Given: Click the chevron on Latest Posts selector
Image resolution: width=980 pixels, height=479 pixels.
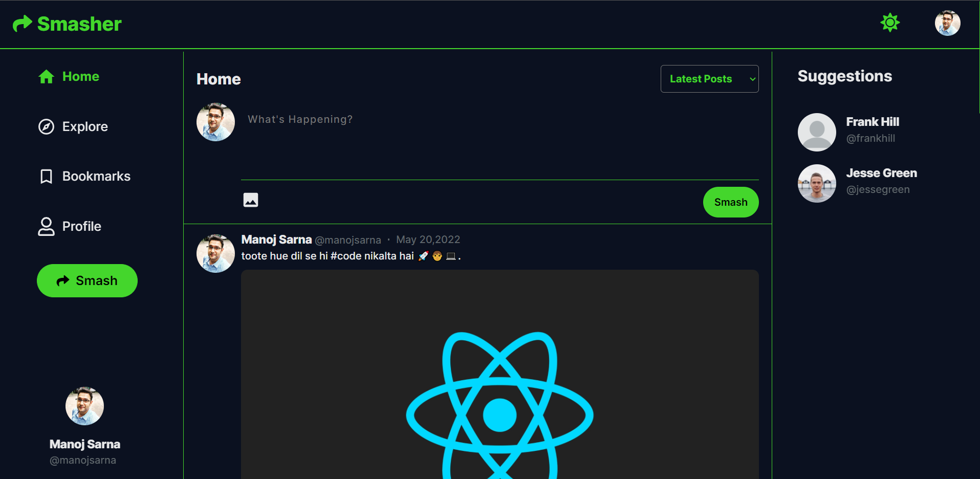Looking at the screenshot, I should click(x=752, y=79).
